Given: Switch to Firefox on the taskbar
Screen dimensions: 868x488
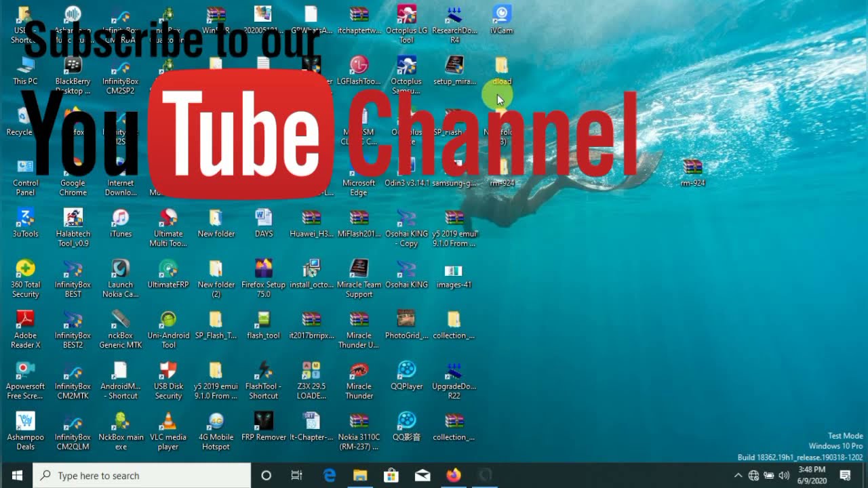Looking at the screenshot, I should (454, 475).
